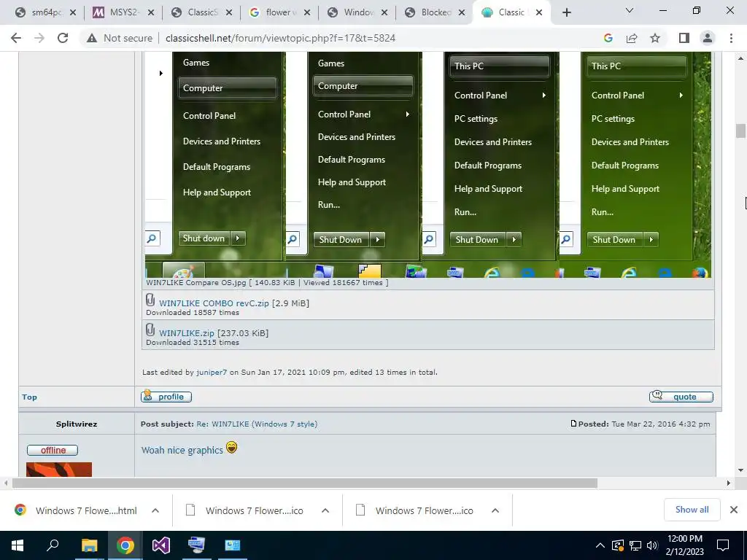Expand options for first Windows 7 Flower....ico download
The image size is (747, 560).
tap(325, 510)
